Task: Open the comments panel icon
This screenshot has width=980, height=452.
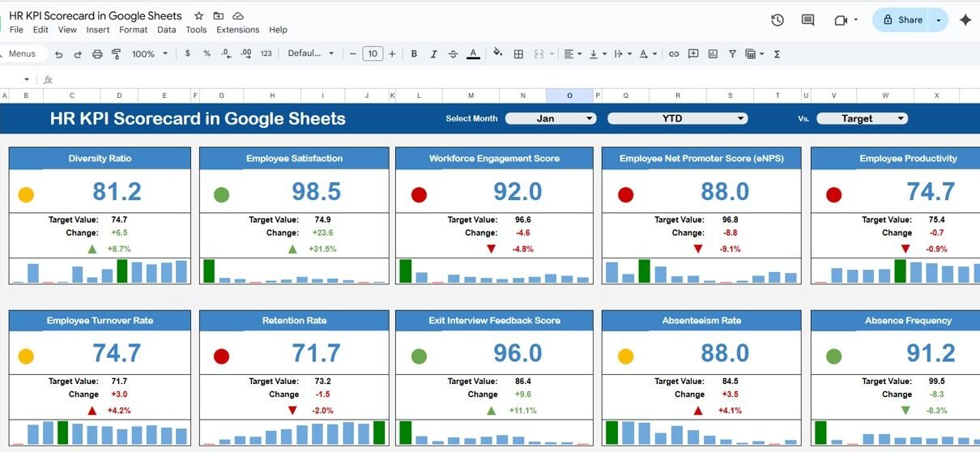Action: coord(807,20)
